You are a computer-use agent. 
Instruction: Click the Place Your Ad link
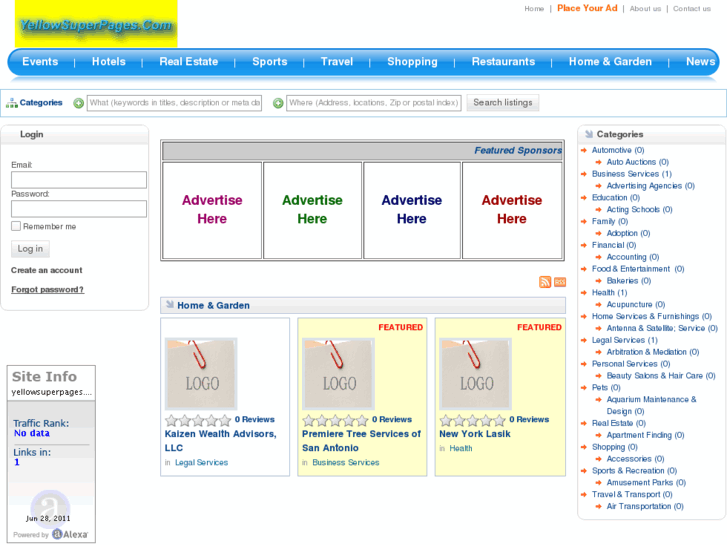pyautogui.click(x=587, y=8)
